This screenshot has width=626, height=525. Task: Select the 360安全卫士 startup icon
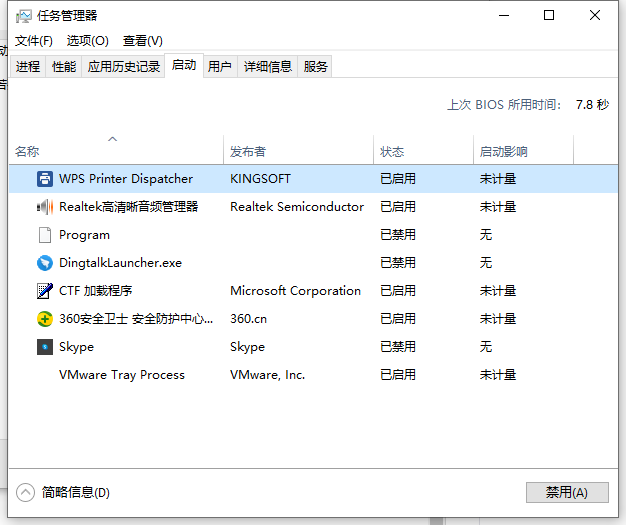coord(45,319)
